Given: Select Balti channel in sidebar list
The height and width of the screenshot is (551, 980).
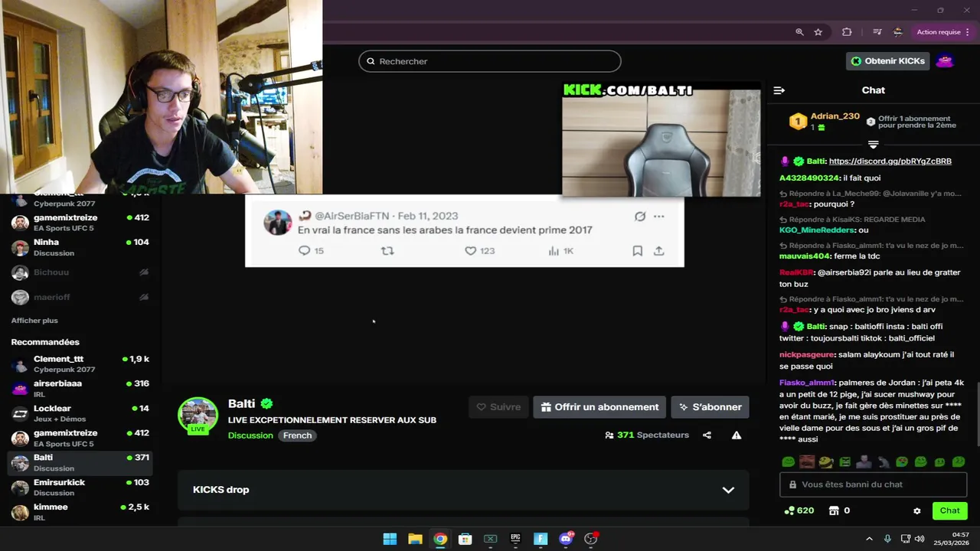Looking at the screenshot, I should click(80, 462).
